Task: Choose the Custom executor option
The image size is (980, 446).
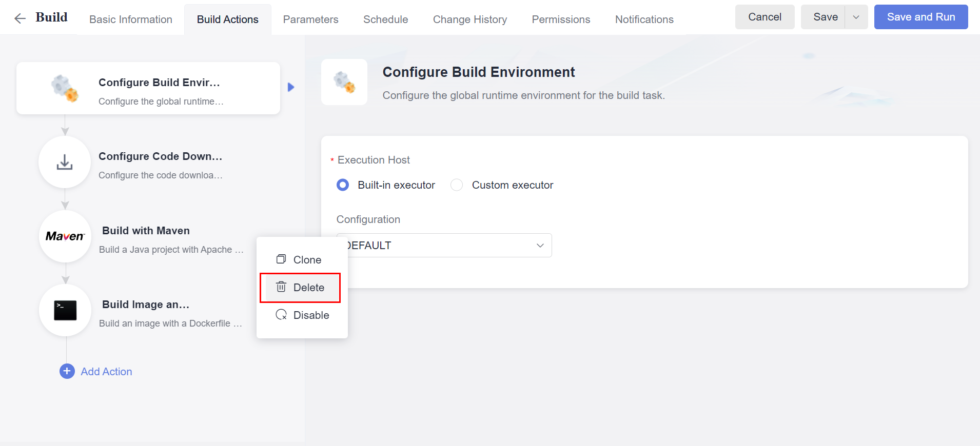Action: click(x=457, y=185)
